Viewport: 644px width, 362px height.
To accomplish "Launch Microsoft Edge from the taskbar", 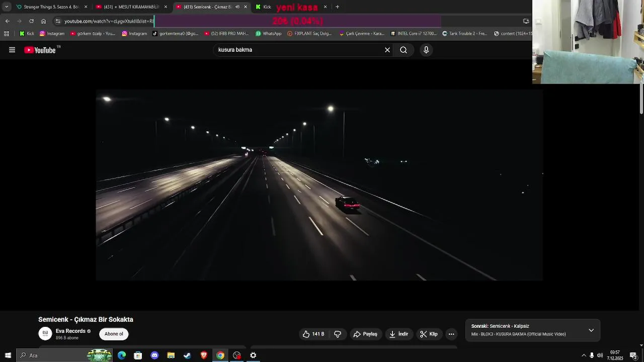I will pos(122,355).
